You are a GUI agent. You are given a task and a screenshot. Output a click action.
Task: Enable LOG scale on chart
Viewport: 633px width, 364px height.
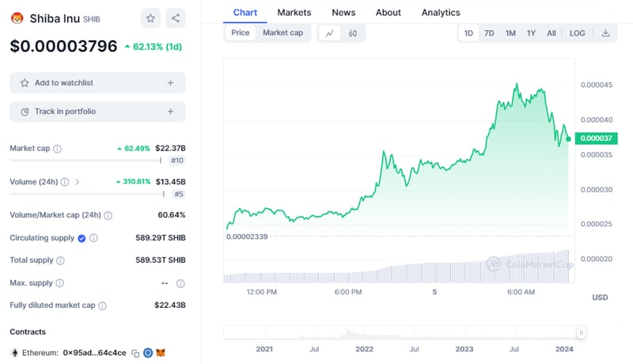578,33
